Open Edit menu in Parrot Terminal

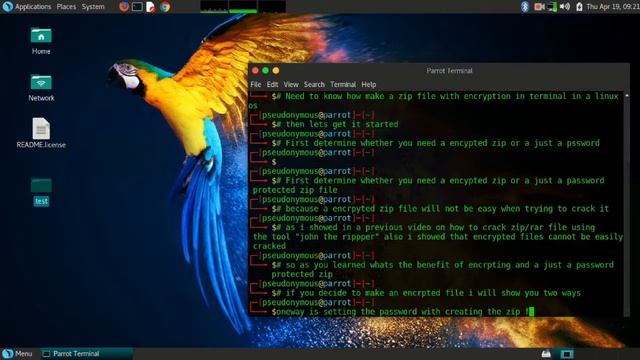pyautogui.click(x=272, y=84)
